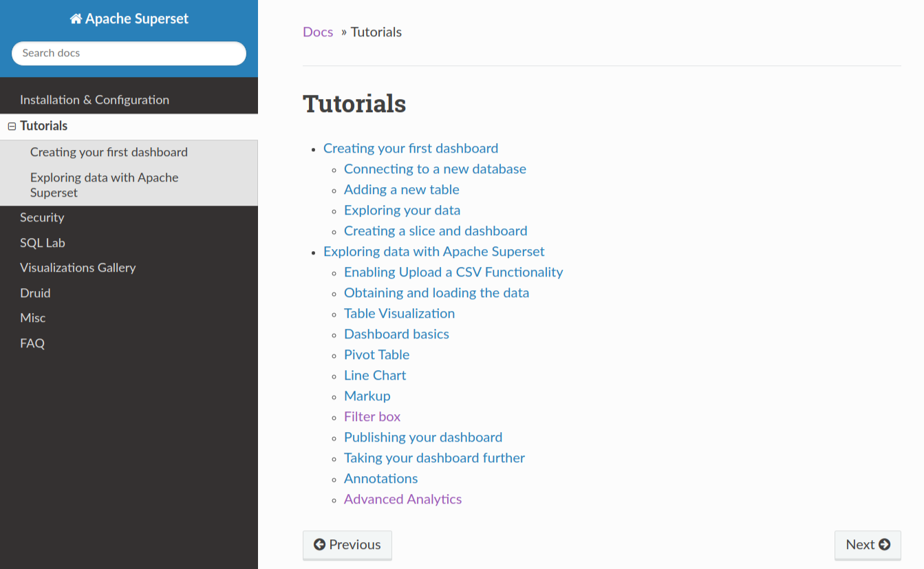Click the left arrow icon on Previous
The image size is (924, 569).
pyautogui.click(x=319, y=544)
